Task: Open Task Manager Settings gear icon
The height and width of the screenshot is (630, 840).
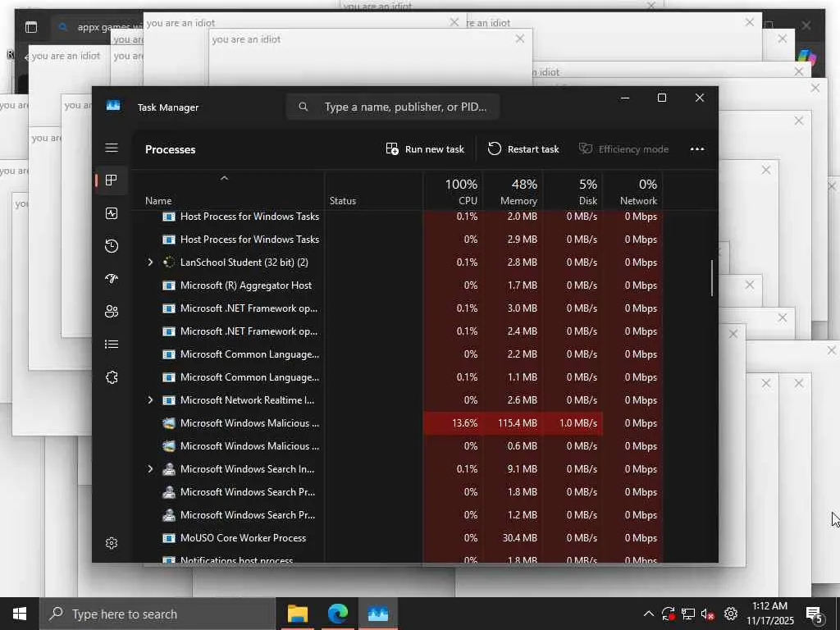Action: coord(112,543)
